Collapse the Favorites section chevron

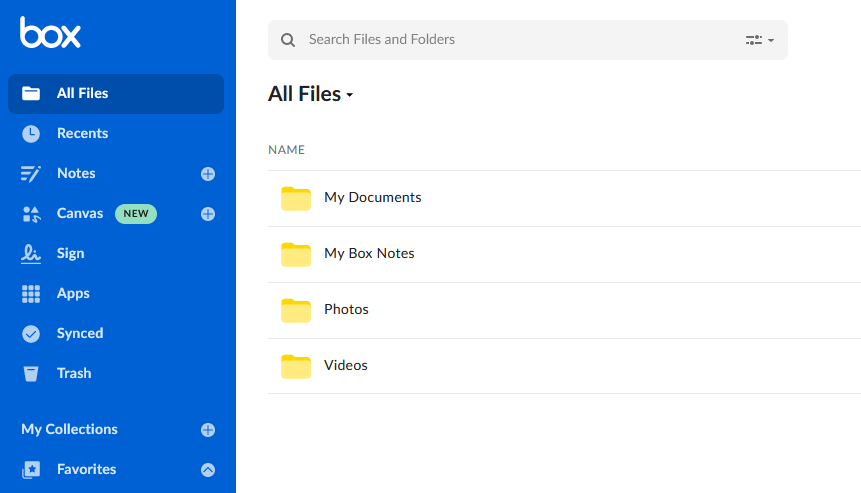point(208,470)
